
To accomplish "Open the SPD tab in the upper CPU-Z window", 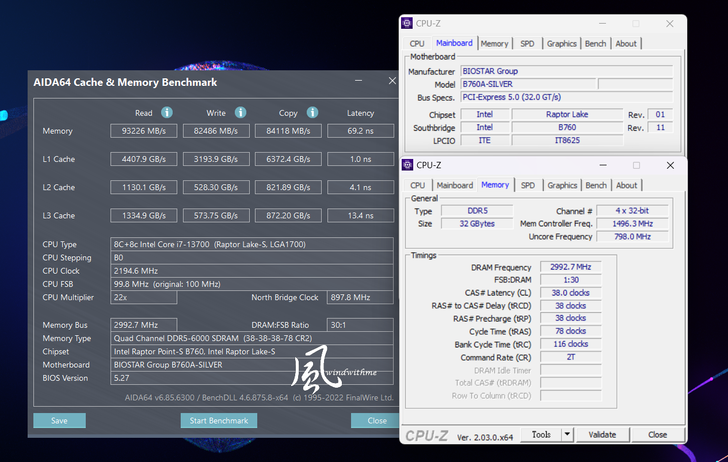I will 527,44.
